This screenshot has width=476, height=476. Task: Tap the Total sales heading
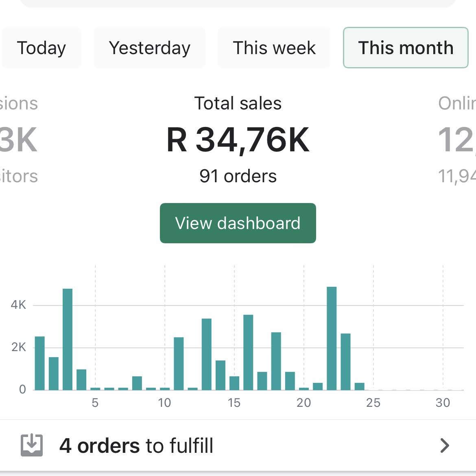pos(238,103)
